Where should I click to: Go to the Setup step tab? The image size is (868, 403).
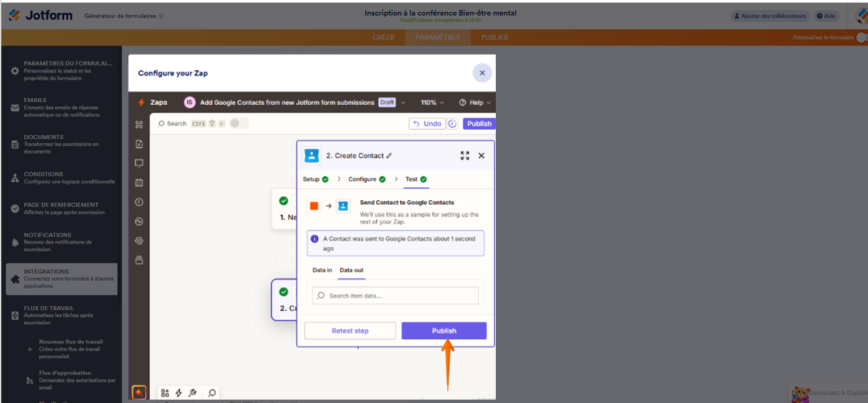315,179
